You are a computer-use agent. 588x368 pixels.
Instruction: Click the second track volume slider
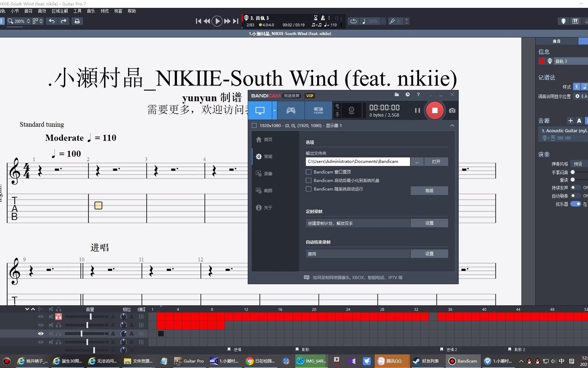click(x=87, y=325)
